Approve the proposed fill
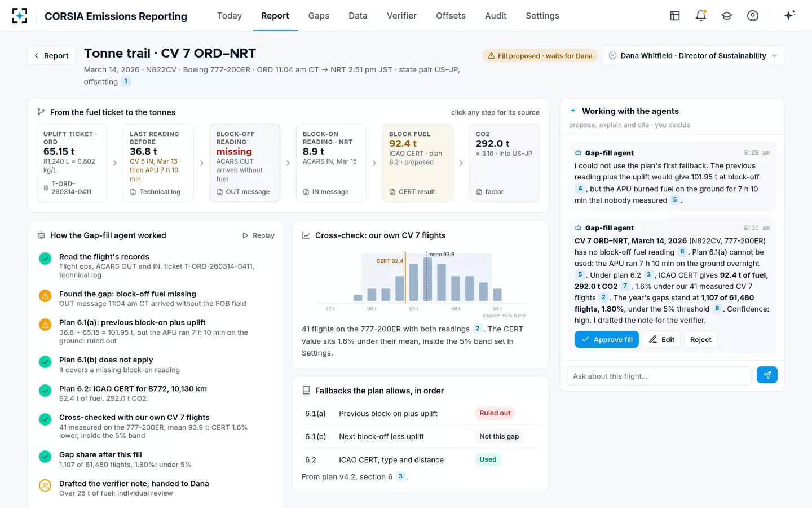This screenshot has height=508, width=812. pyautogui.click(x=607, y=339)
